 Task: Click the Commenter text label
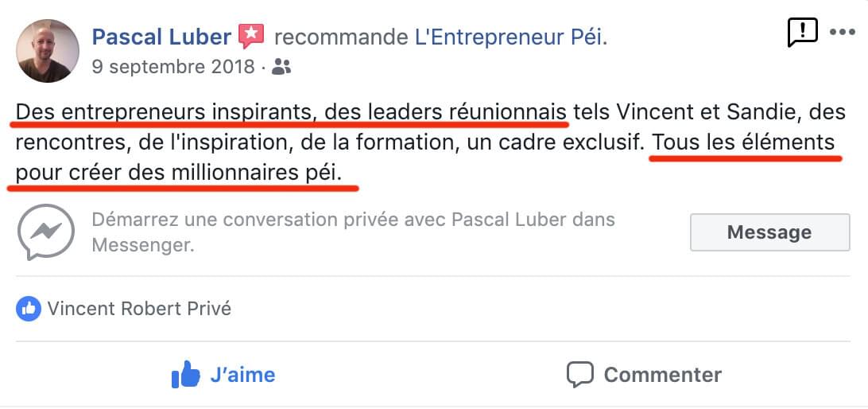[662, 375]
